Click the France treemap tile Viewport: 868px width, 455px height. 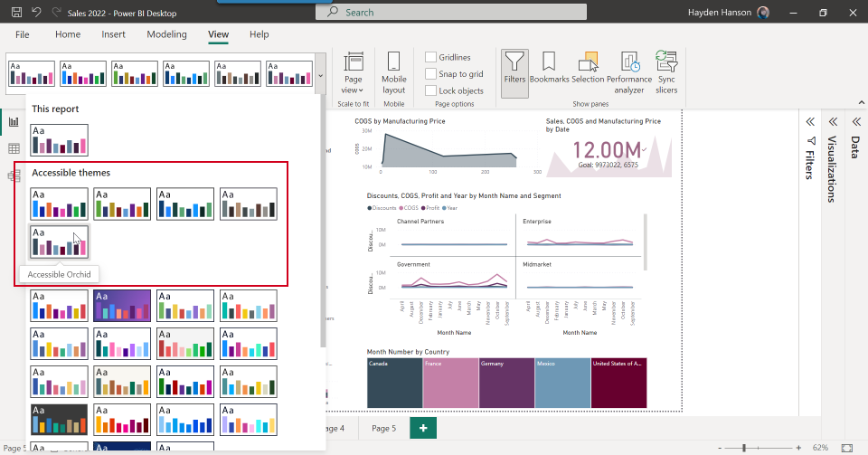(x=451, y=383)
